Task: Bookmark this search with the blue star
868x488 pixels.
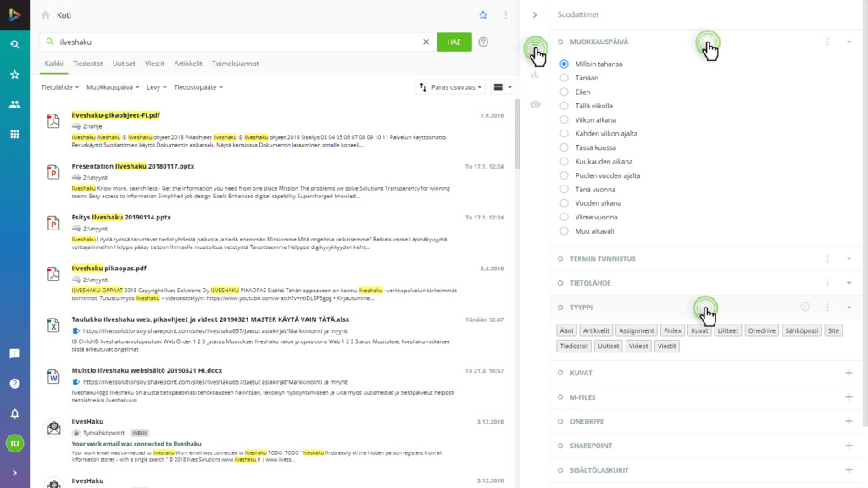Action: coord(483,15)
